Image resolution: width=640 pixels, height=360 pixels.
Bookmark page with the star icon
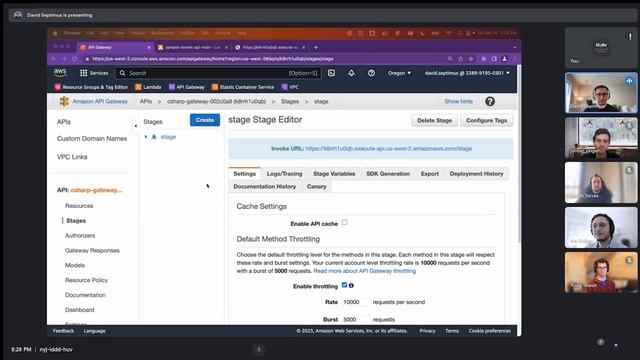click(x=471, y=59)
